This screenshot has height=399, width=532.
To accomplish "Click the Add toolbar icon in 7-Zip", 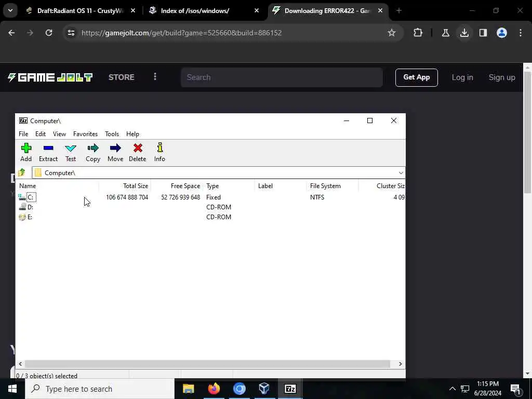I will click(26, 152).
